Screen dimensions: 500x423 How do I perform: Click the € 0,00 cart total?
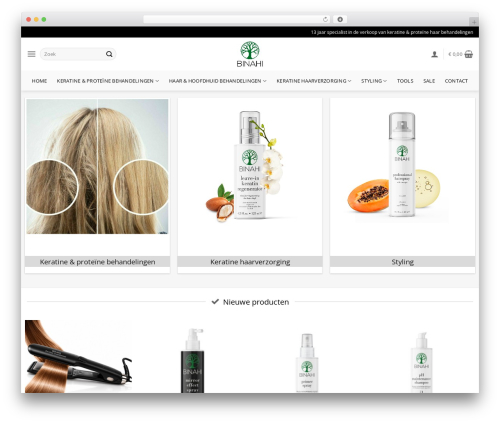point(455,54)
